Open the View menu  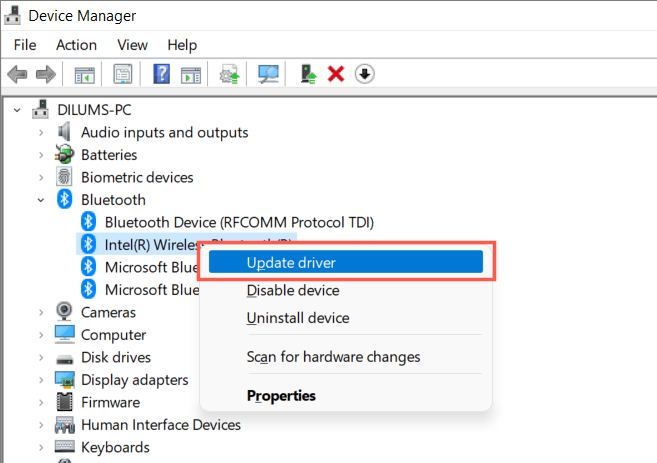point(132,45)
